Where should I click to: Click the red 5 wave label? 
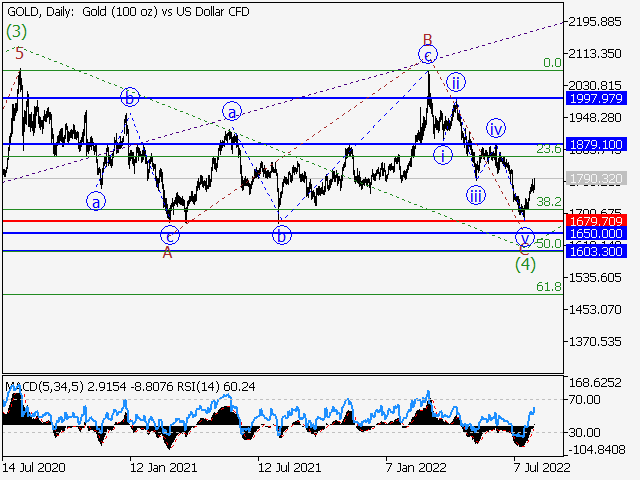(19, 53)
